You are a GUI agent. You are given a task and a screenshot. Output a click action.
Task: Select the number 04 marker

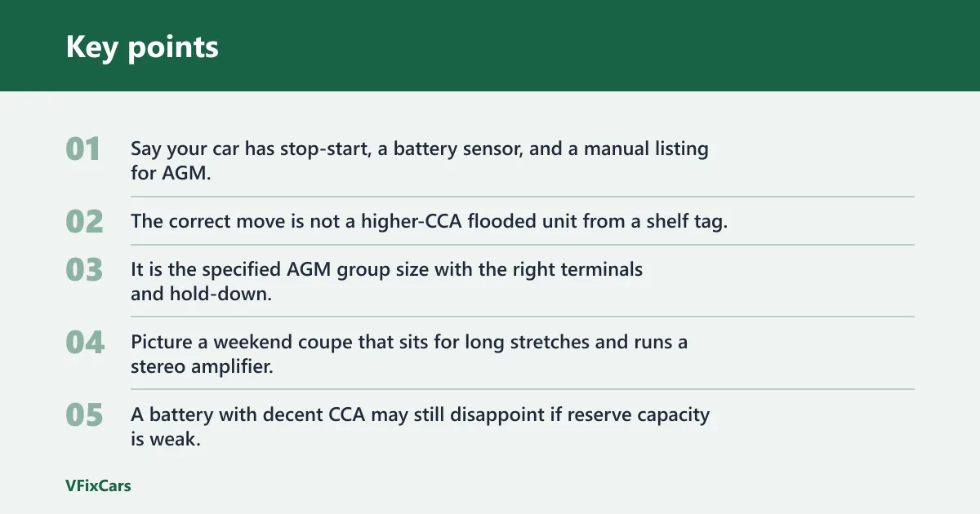coord(85,342)
